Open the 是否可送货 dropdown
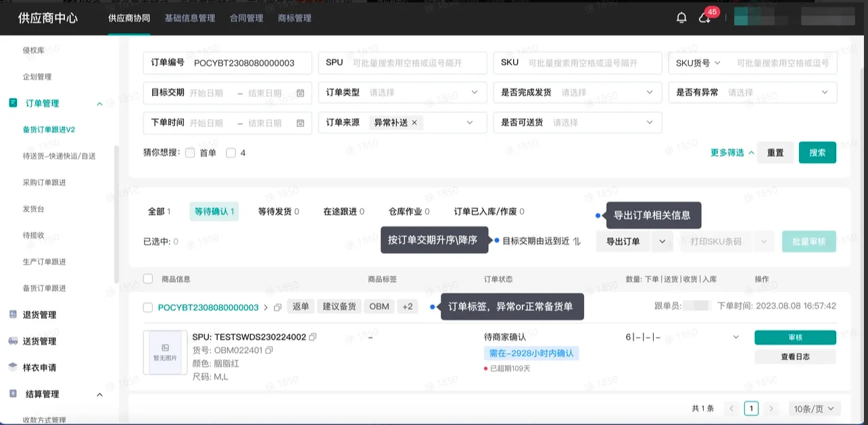This screenshot has height=425, width=868. click(577, 122)
